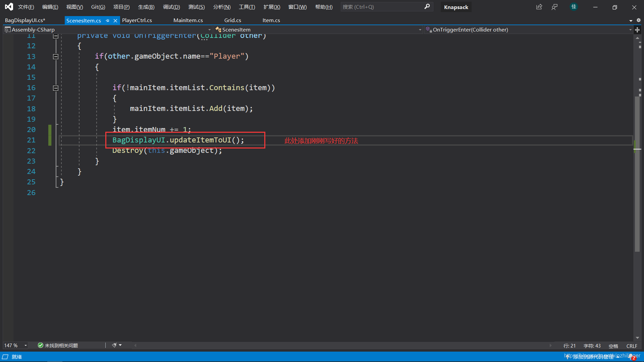This screenshot has width=644, height=362.
Task: Open the 工具(T) menu
Action: point(247,7)
